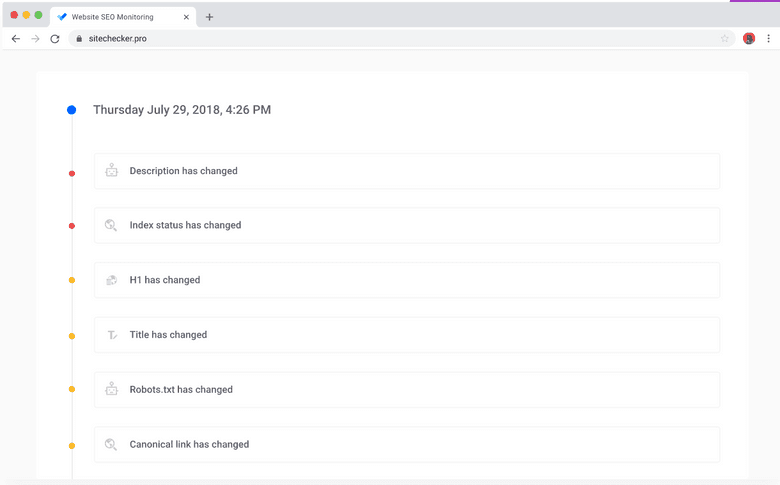Viewport: 780px width, 485px height.
Task: Open the Chrome three-dot menu
Action: [768, 39]
